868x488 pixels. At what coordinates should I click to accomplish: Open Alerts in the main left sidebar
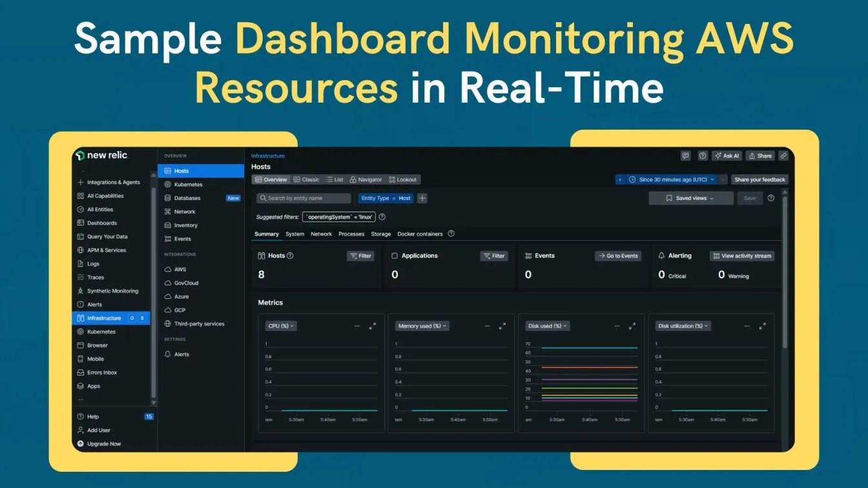point(94,305)
